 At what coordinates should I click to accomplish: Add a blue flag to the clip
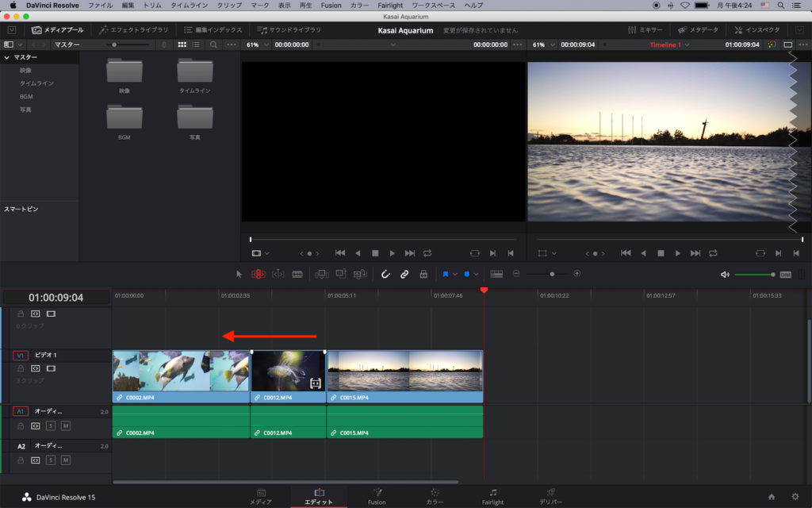pyautogui.click(x=446, y=274)
